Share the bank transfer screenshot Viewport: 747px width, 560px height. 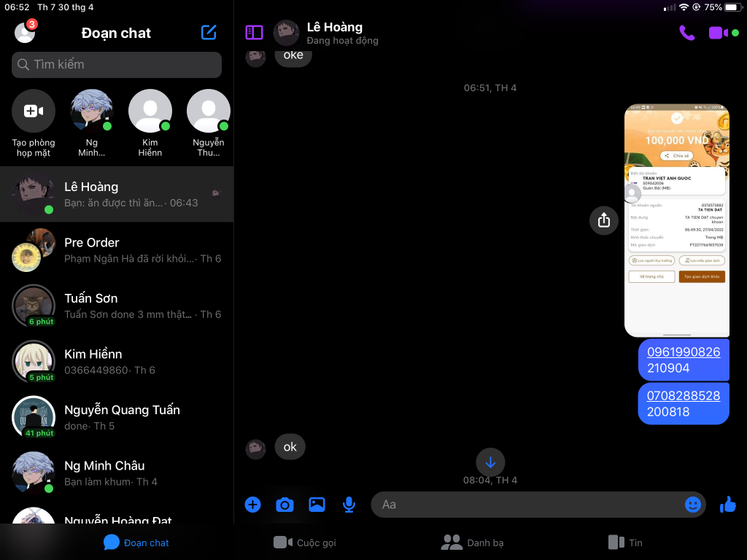[x=603, y=219]
